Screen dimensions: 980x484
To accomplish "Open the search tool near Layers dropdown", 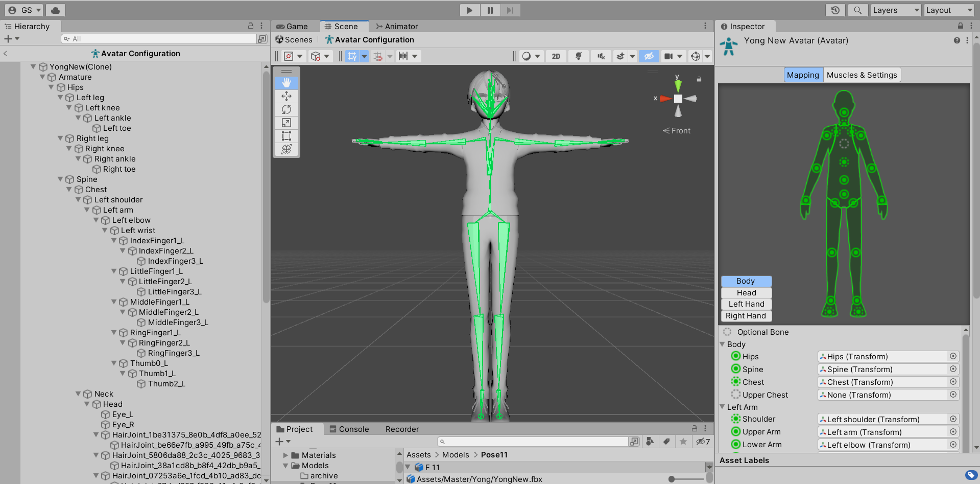I will click(857, 10).
